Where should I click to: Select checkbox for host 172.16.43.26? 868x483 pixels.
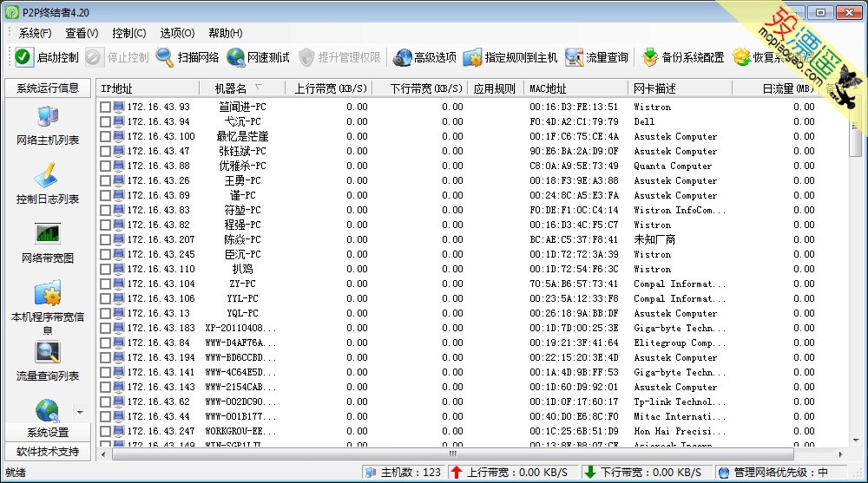point(105,180)
